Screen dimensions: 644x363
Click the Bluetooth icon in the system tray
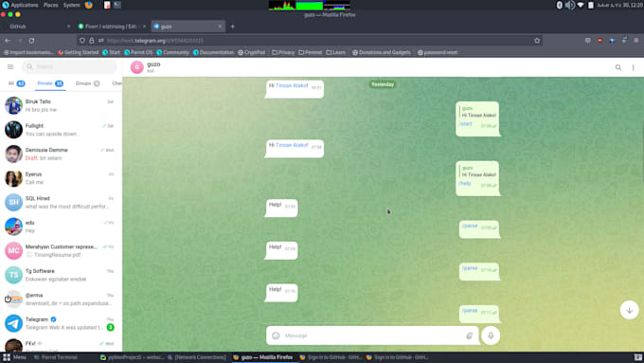(x=559, y=5)
